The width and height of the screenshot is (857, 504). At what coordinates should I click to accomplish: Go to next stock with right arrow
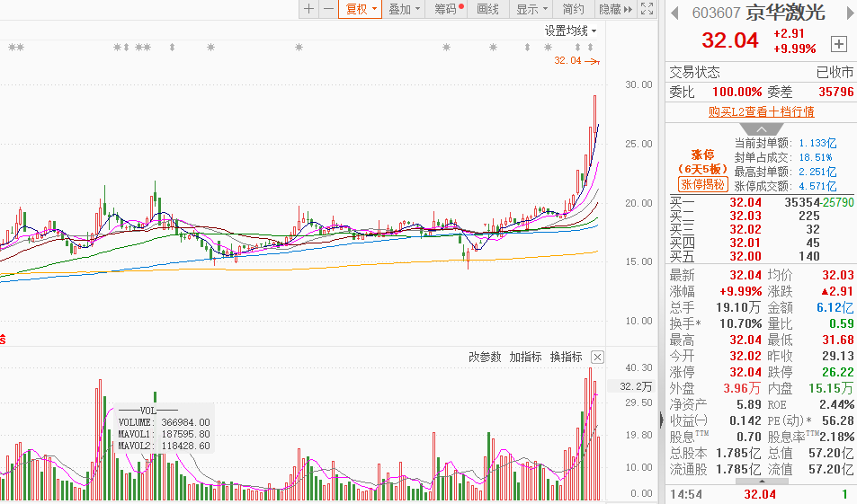851,13
